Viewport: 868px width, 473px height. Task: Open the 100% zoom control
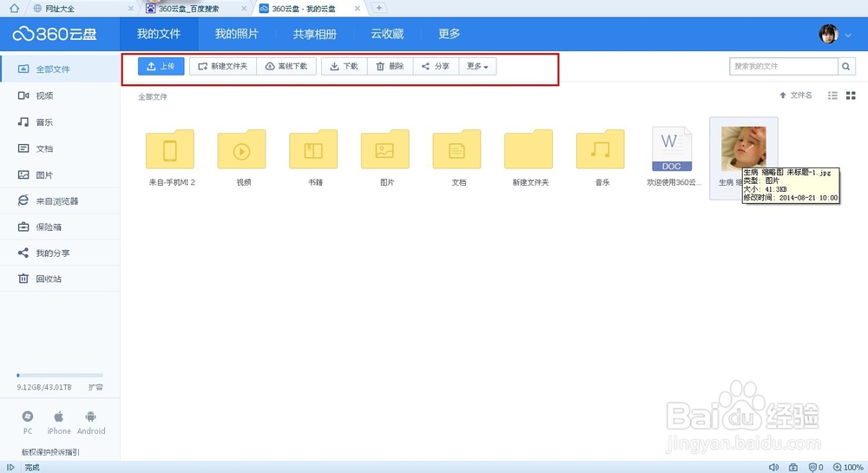coord(849,468)
